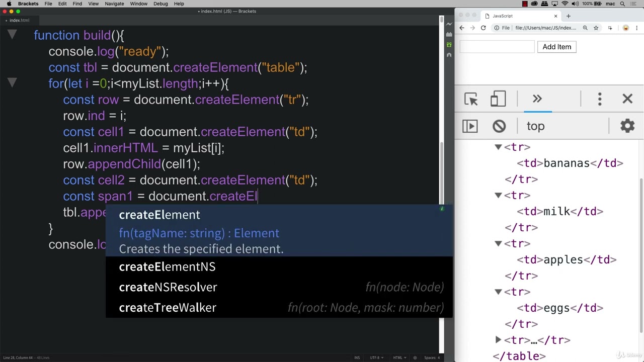Viewport: 644px width, 362px height.
Task: Open DevTools customize three-dot menu
Action: [600, 99]
